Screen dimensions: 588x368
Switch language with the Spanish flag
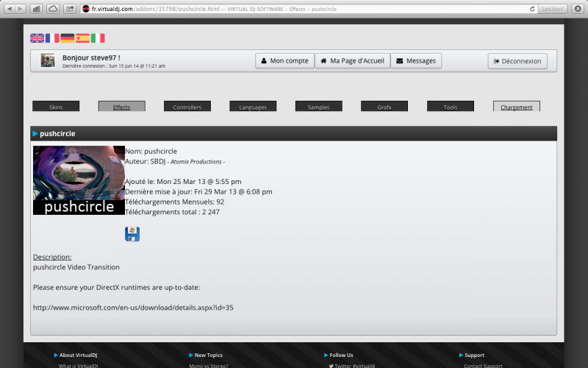point(82,38)
